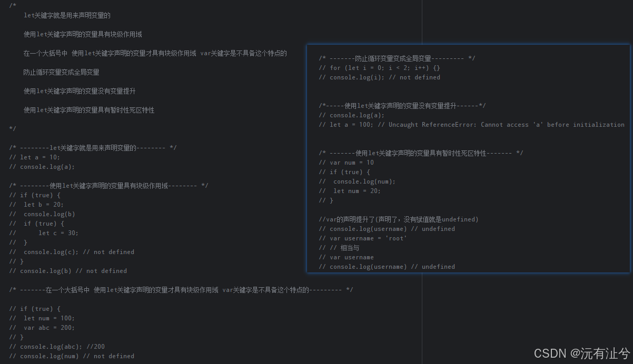Place cursor on "// console.log(c); // not defined"

point(72,252)
